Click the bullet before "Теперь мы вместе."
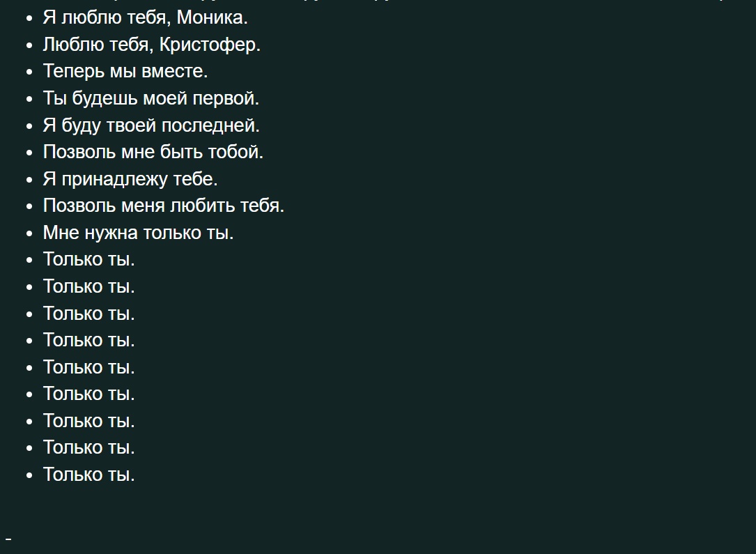756x554 pixels. click(29, 72)
